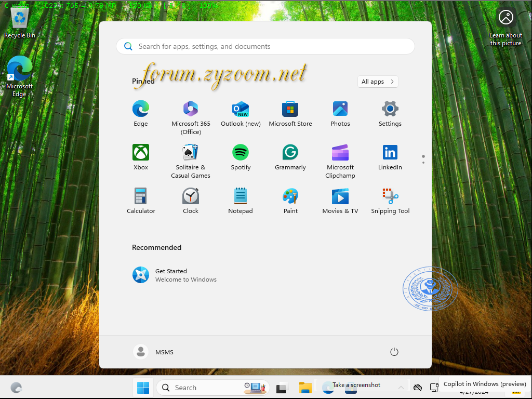This screenshot has width=532, height=399.
Task: Open the Edge pinned app
Action: [x=140, y=114]
